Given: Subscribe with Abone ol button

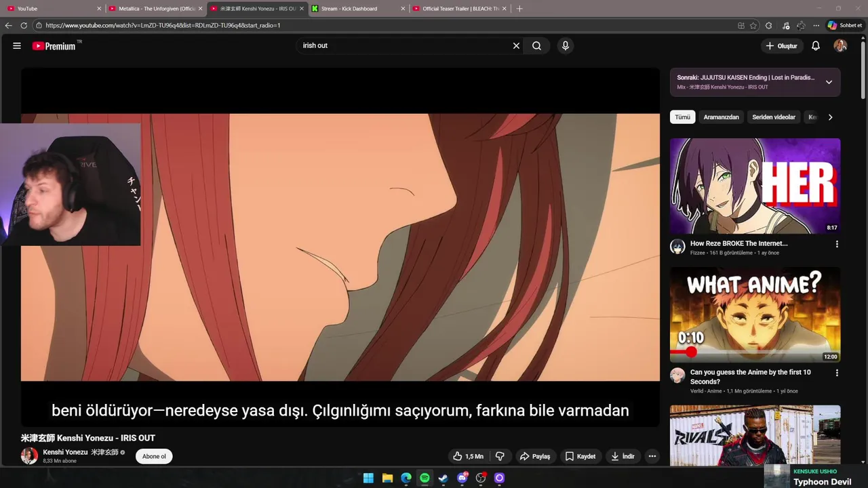Looking at the screenshot, I should click(x=154, y=456).
